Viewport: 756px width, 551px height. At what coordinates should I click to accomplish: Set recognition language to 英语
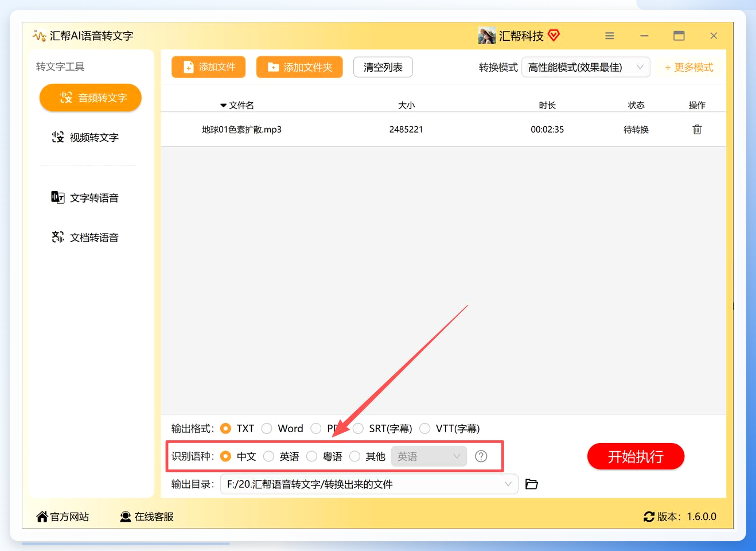pyautogui.click(x=268, y=456)
